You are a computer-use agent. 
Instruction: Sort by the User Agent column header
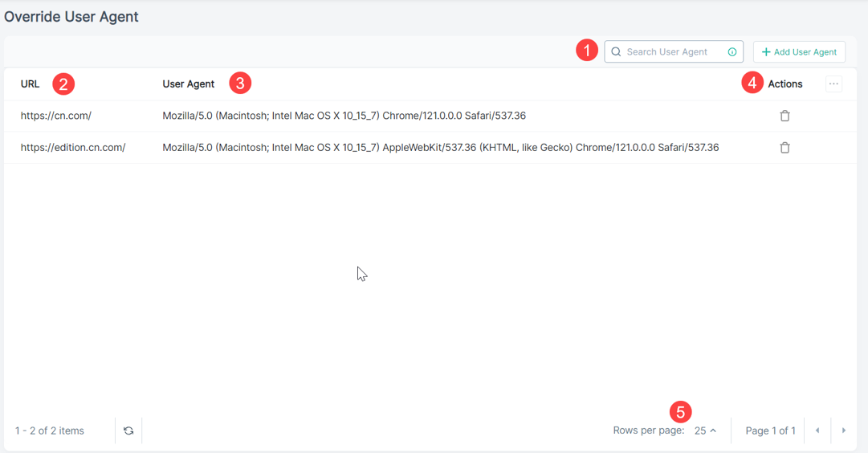188,84
